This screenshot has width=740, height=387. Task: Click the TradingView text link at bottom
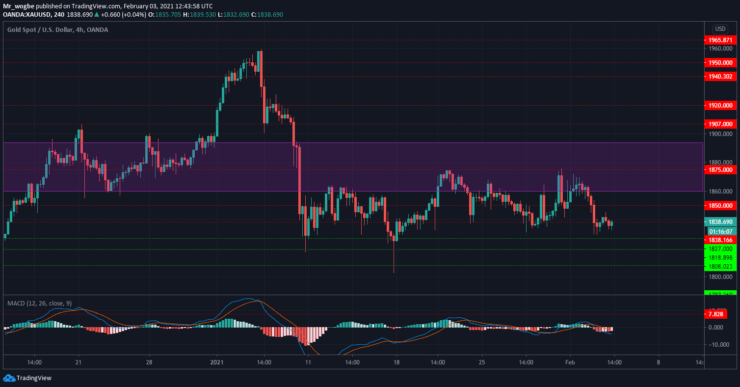point(34,378)
